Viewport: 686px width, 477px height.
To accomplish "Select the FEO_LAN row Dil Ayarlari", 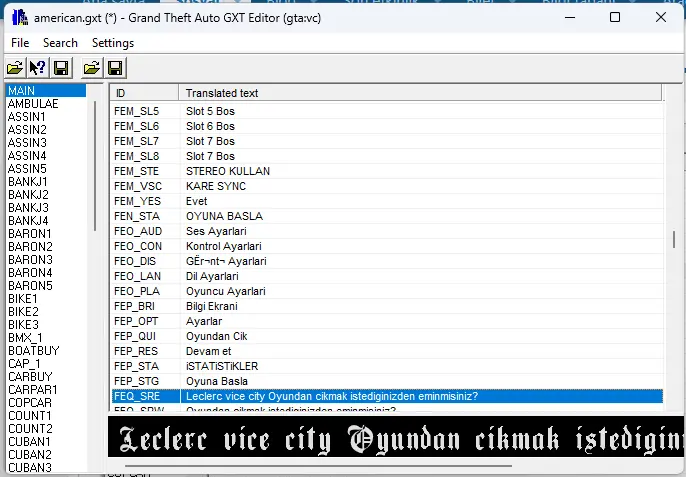I will click(x=387, y=276).
